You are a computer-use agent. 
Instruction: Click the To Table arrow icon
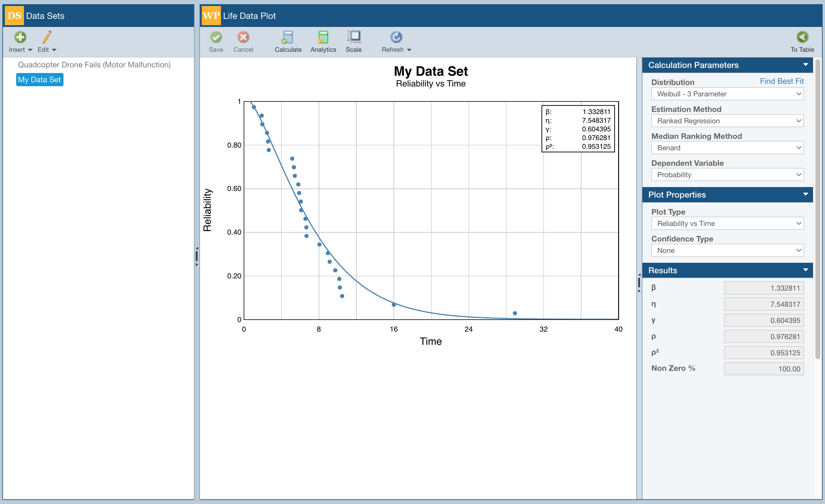802,37
